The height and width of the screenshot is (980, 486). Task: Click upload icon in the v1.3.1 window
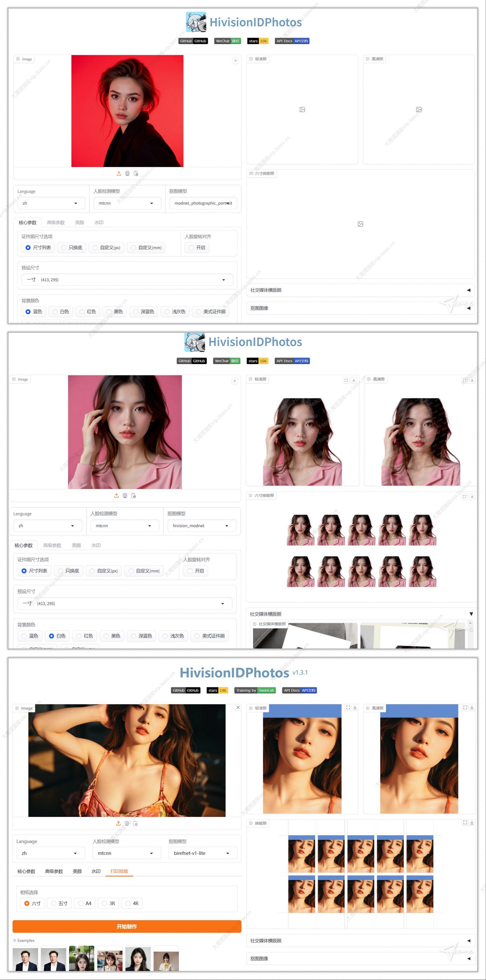118,823
